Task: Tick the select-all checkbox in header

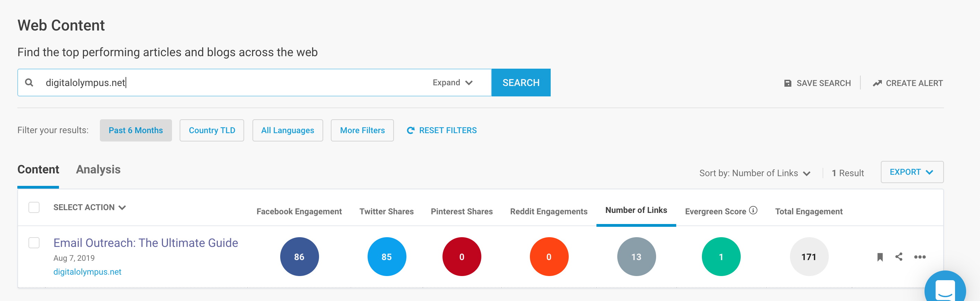Action: pos(34,207)
